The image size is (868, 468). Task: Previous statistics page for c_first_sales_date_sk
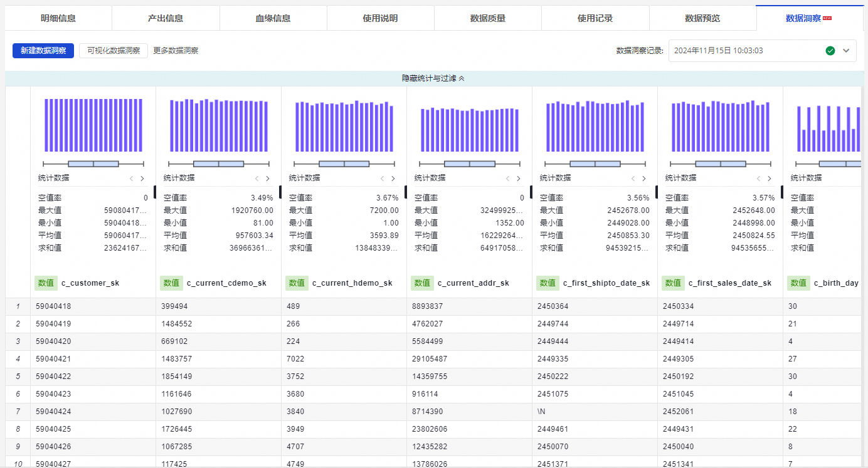(x=758, y=178)
